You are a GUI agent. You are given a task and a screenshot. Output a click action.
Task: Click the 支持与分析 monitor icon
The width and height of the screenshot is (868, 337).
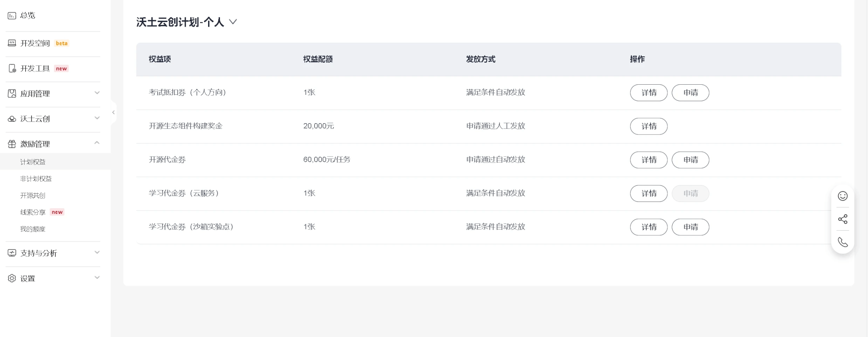[12, 253]
